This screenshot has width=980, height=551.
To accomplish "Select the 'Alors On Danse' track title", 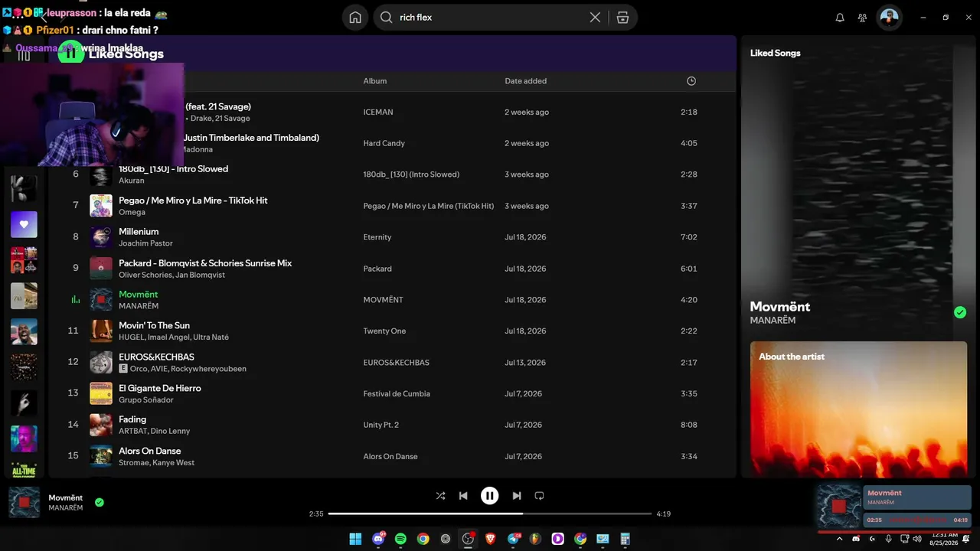I will [x=150, y=452].
